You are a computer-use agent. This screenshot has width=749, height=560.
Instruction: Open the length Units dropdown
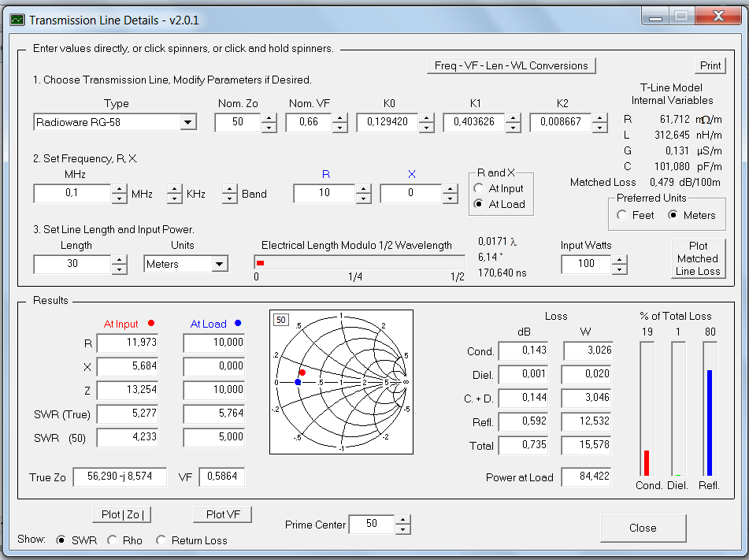[219, 264]
